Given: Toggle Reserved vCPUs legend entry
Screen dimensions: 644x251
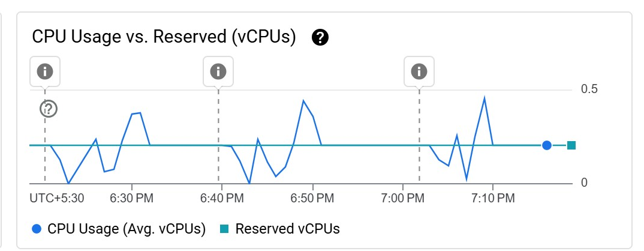Looking at the screenshot, I should [x=279, y=228].
